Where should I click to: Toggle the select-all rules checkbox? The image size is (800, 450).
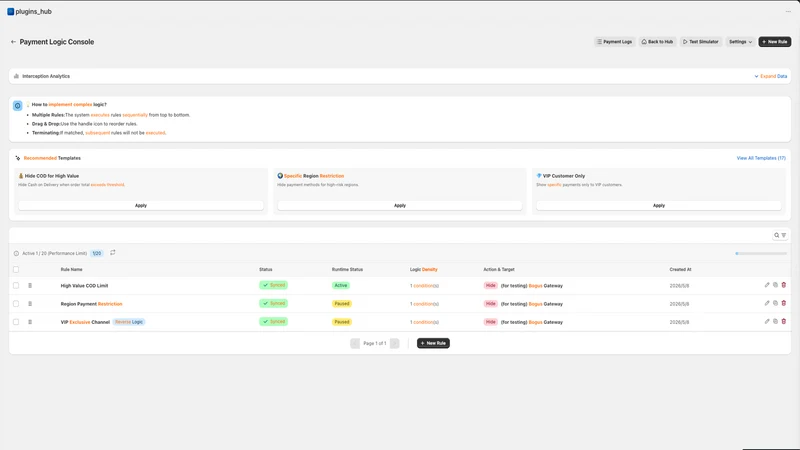click(16, 269)
